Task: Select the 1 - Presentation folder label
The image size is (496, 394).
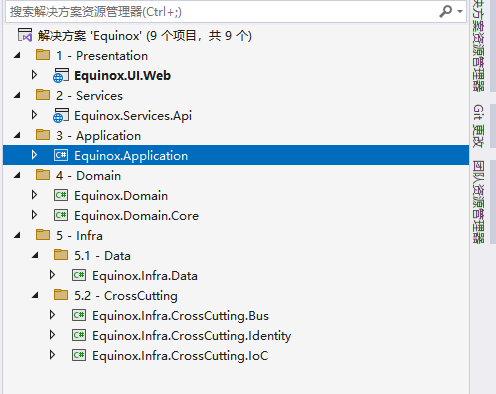Action: (102, 56)
